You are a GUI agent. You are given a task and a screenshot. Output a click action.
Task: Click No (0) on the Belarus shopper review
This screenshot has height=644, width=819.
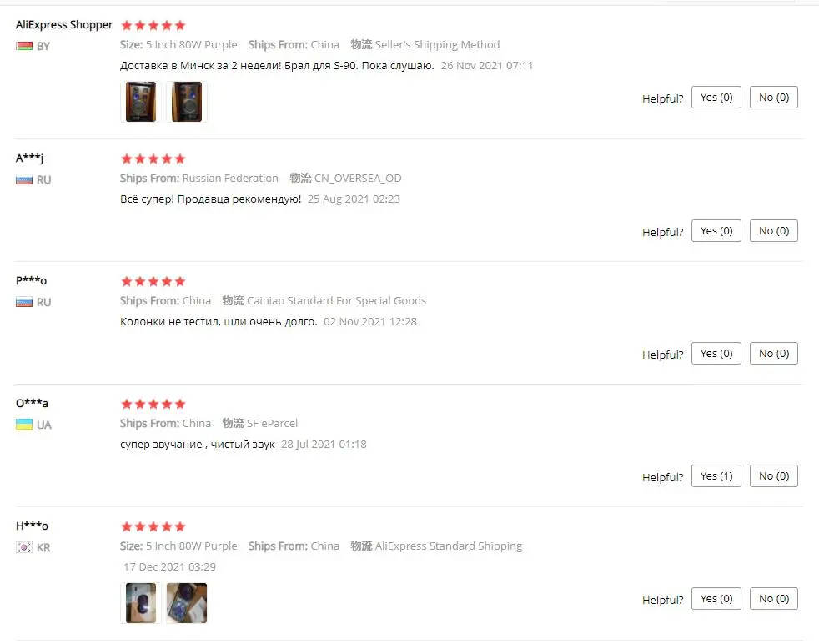pos(774,97)
